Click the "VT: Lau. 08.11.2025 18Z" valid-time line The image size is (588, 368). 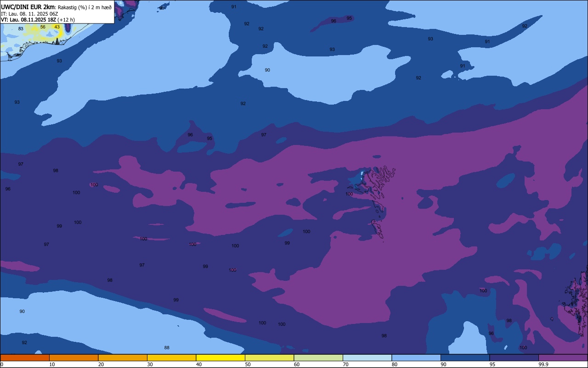pyautogui.click(x=28, y=20)
